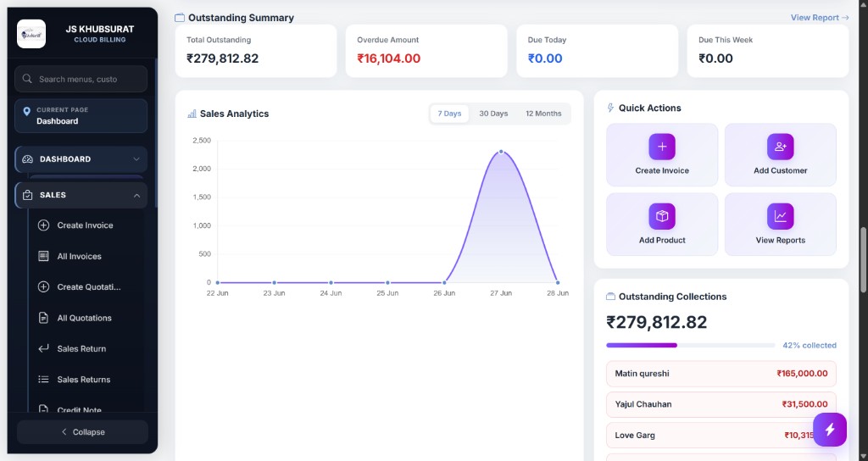Image resolution: width=868 pixels, height=461 pixels.
Task: Click the Sales bag icon
Action: (27, 196)
